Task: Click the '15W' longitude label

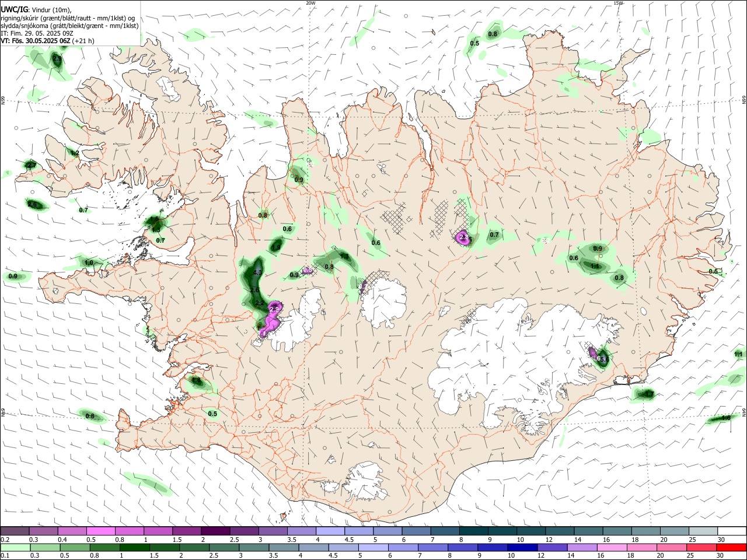Action: (x=618, y=3)
